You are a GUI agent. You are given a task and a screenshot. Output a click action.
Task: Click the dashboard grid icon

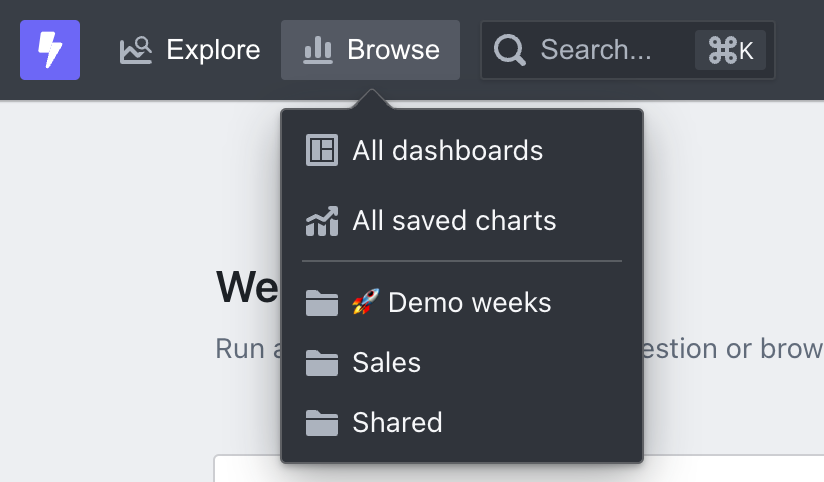point(322,150)
